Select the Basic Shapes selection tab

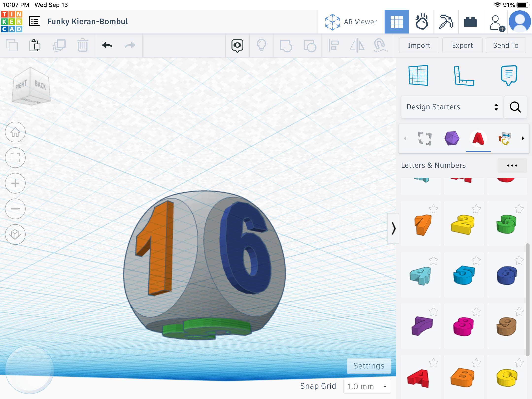[x=425, y=138]
